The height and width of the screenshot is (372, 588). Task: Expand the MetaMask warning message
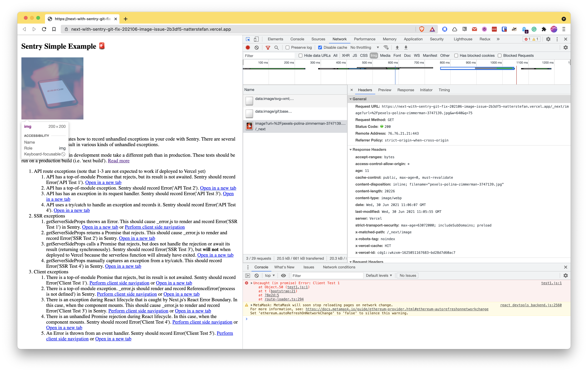click(252, 305)
